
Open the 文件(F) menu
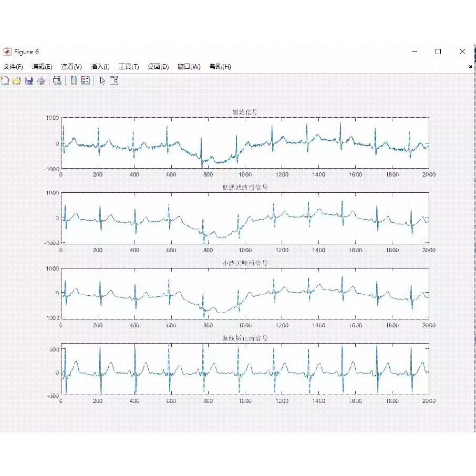click(x=13, y=67)
